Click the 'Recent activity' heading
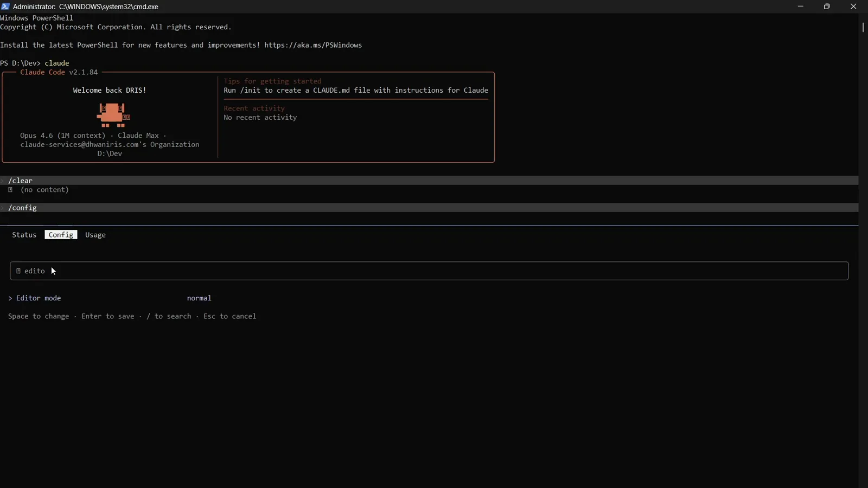 [254, 108]
